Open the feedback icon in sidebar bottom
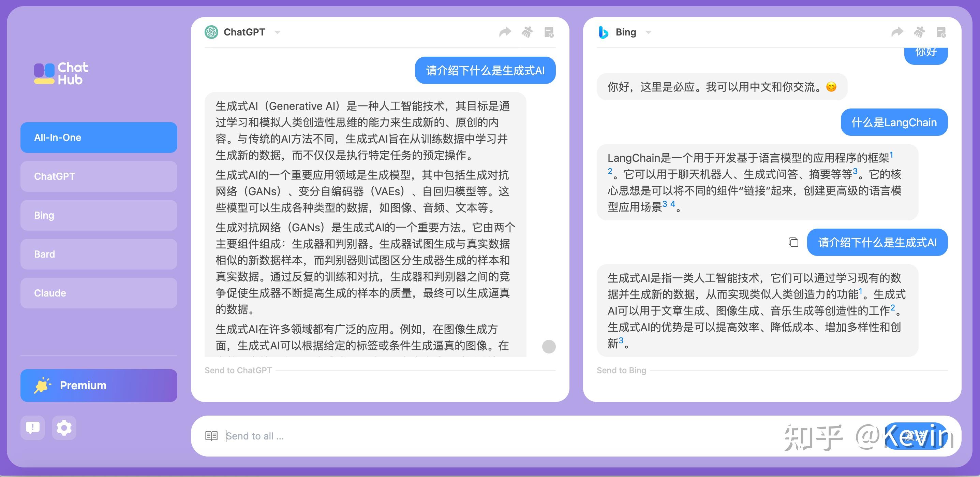The height and width of the screenshot is (477, 980). click(32, 428)
